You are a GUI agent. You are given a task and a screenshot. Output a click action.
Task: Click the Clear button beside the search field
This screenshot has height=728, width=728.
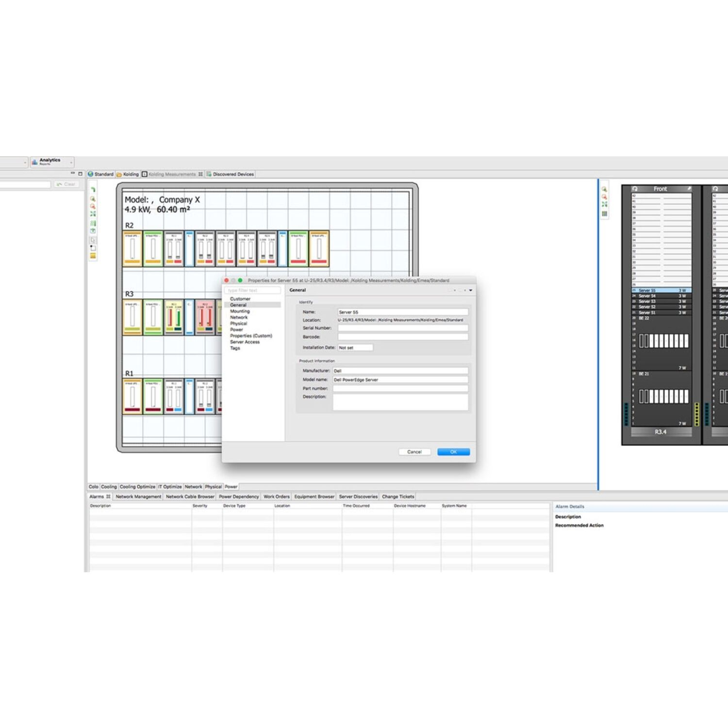(66, 184)
